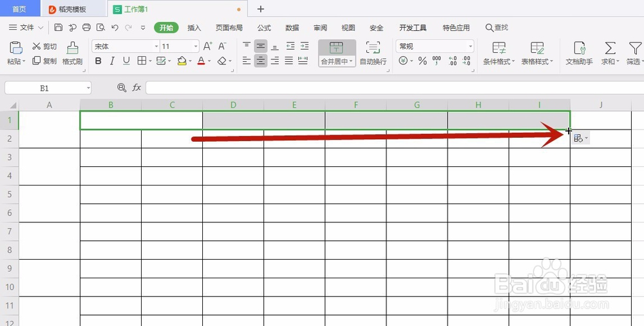Image resolution: width=644 pixels, height=326 pixels.
Task: Apply the red font color A
Action: coord(201,61)
